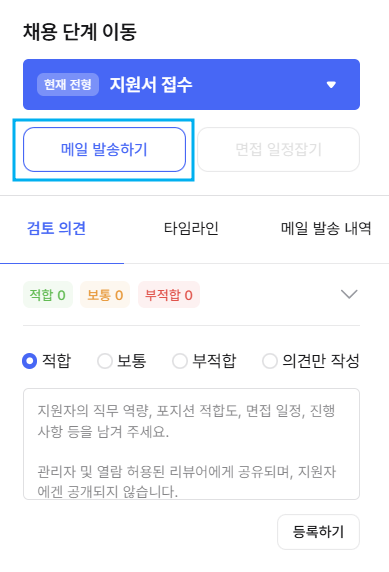389x572 pixels.
Task: Click the 지원서 접수 label text
Action: coord(151,85)
